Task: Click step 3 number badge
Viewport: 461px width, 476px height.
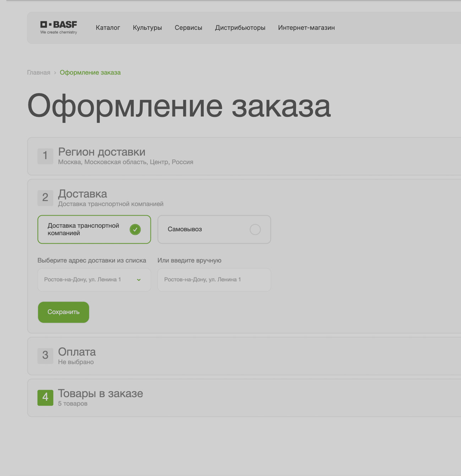Action: coord(45,356)
